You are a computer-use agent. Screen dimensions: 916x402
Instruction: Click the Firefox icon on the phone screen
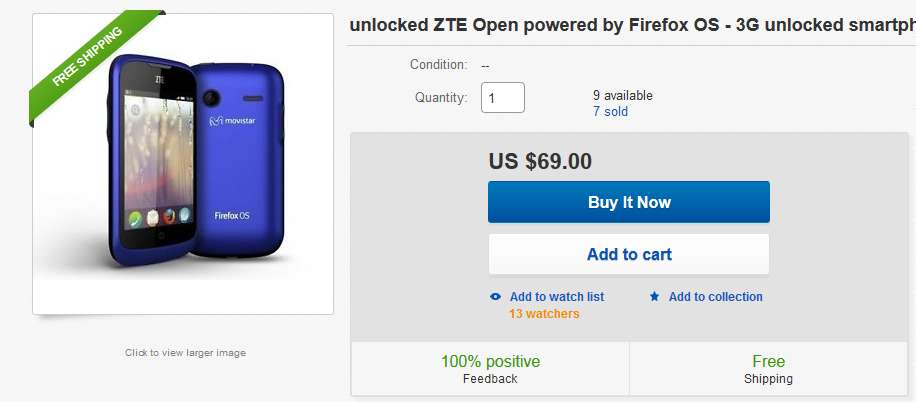170,217
